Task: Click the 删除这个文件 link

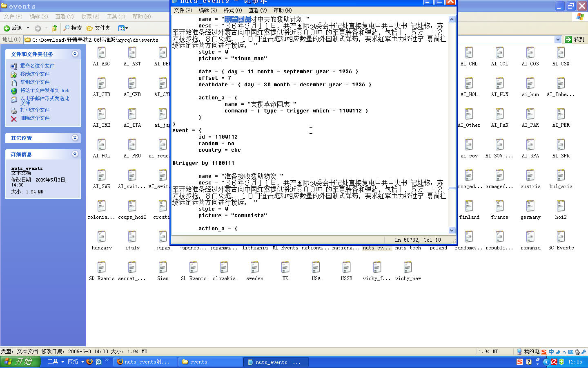Action: point(35,118)
